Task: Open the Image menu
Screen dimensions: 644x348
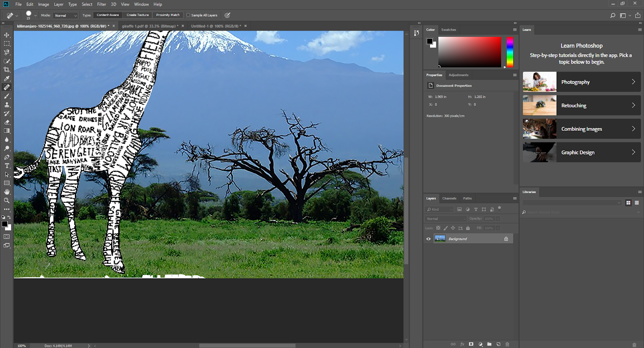Action: click(x=43, y=4)
